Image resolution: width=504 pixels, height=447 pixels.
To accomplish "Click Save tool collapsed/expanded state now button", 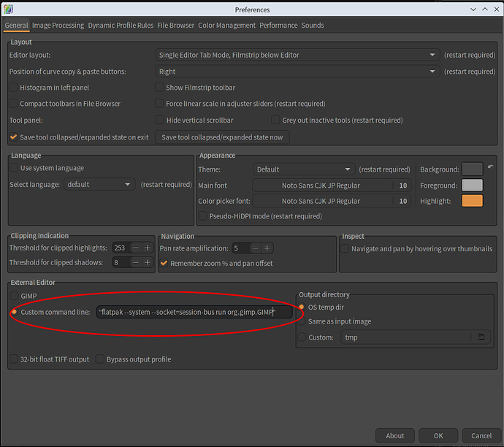I will [222, 137].
